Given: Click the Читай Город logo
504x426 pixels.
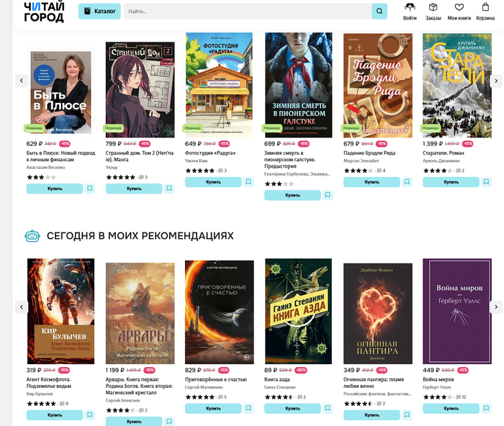Looking at the screenshot, I should [x=44, y=12].
